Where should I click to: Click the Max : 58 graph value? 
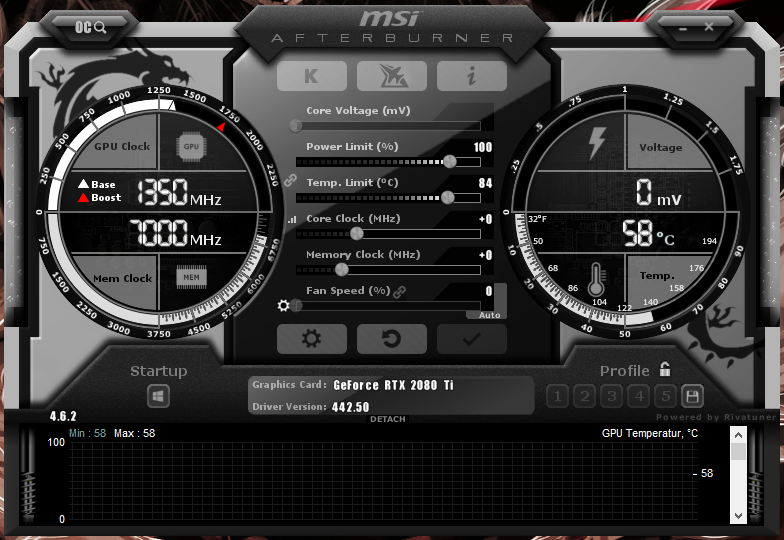pyautogui.click(x=134, y=433)
